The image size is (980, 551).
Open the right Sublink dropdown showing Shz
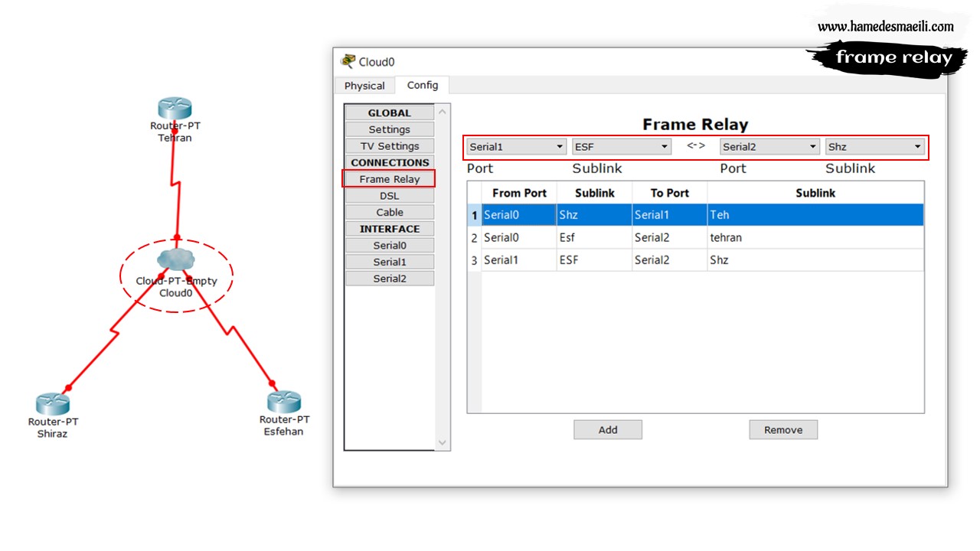pyautogui.click(x=875, y=147)
